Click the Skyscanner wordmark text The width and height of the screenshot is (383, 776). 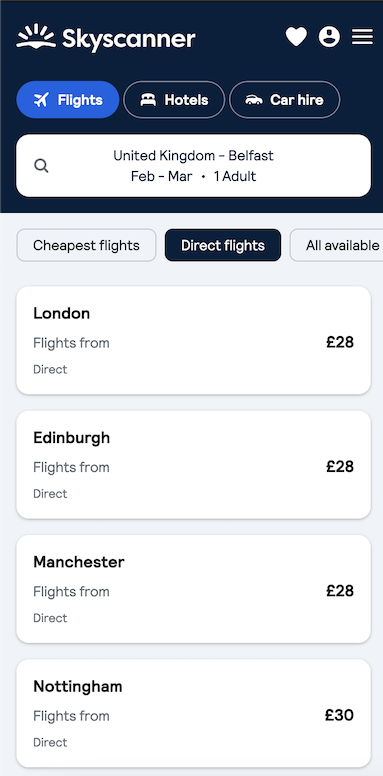129,39
